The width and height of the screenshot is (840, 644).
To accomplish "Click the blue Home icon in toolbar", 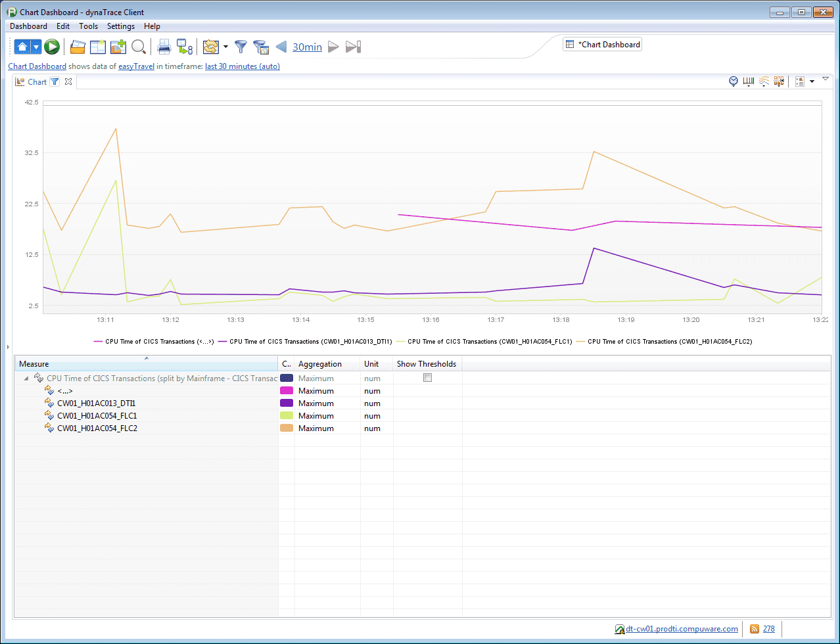I will (22, 47).
